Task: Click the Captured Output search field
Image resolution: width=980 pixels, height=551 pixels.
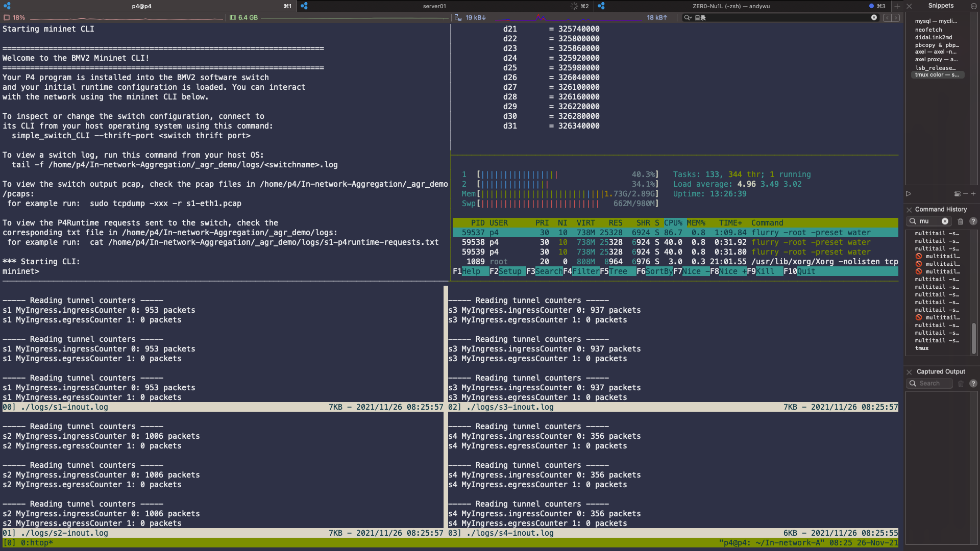Action: [929, 384]
